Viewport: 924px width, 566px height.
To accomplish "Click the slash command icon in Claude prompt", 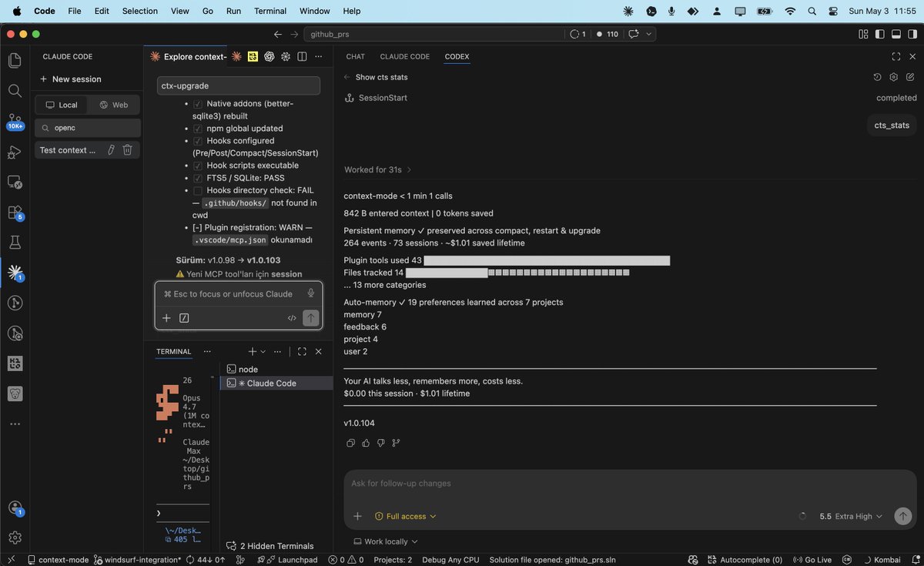I will click(184, 317).
